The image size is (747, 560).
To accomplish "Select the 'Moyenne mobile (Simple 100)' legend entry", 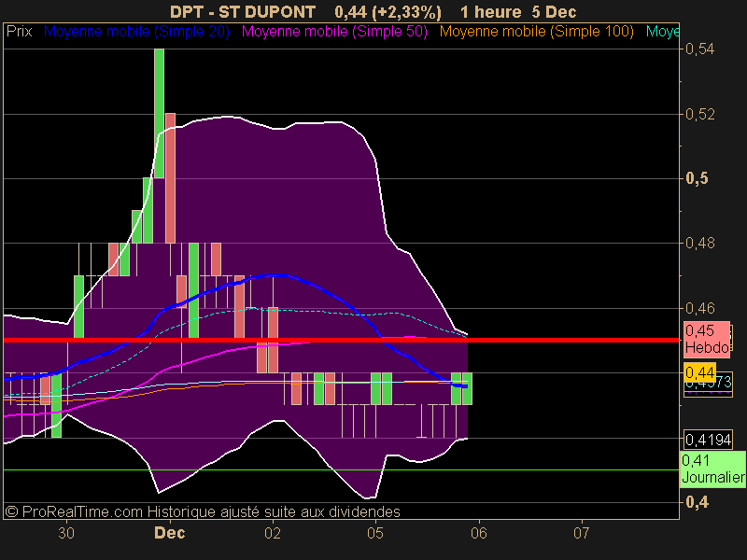I will (536, 32).
